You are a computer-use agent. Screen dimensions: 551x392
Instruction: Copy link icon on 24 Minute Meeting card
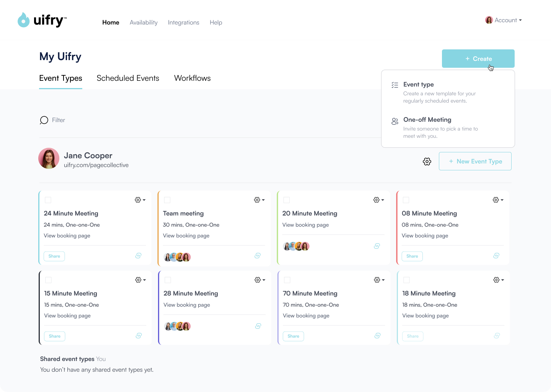139,256
